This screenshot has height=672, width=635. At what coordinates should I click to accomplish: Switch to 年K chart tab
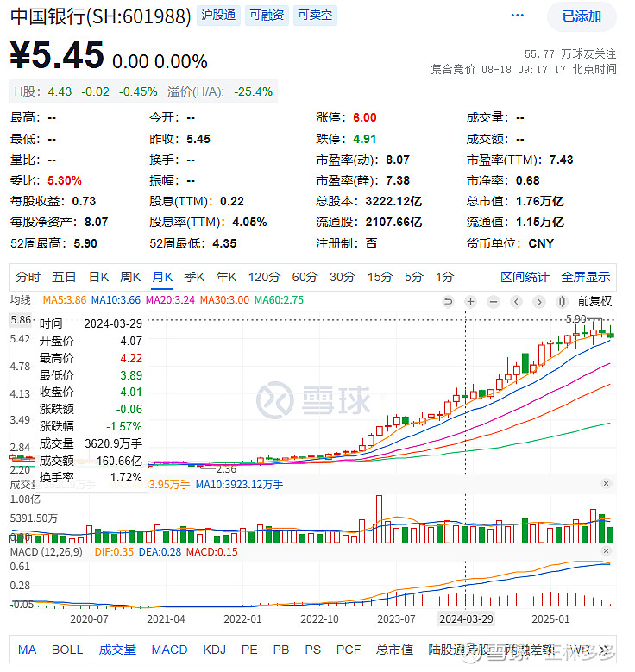pyautogui.click(x=226, y=277)
